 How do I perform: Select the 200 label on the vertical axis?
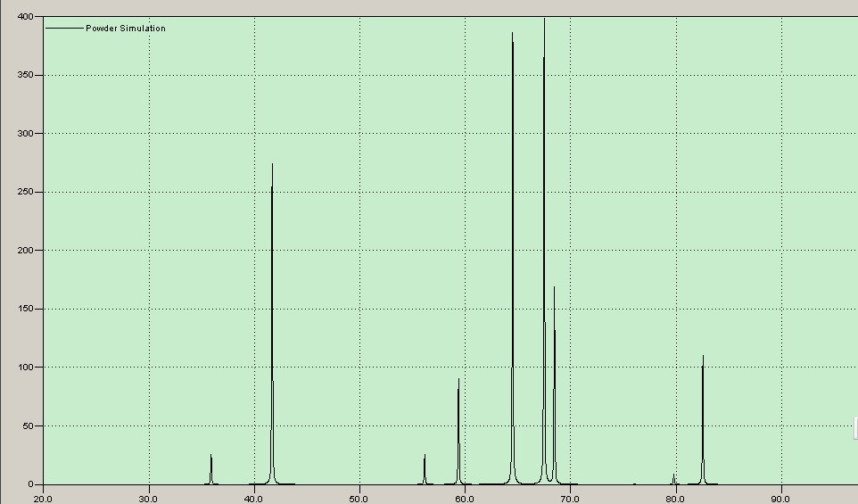(25, 250)
